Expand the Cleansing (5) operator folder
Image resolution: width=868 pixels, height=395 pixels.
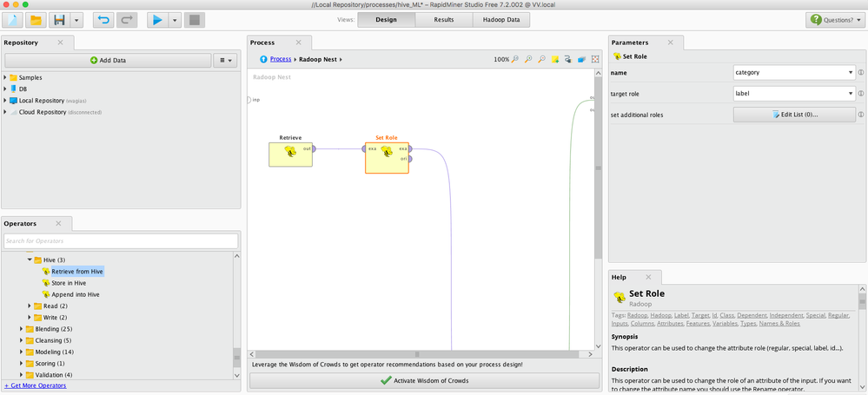[x=22, y=340]
